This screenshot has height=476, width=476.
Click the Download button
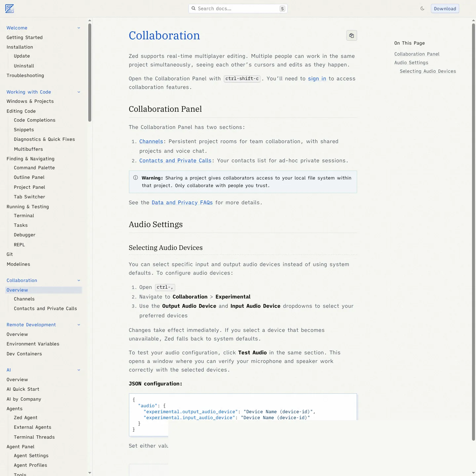coord(445,9)
